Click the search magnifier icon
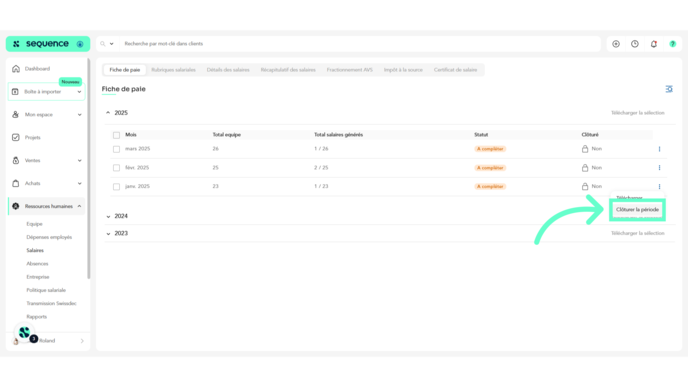Screen dimensions: 688x387 [103, 44]
